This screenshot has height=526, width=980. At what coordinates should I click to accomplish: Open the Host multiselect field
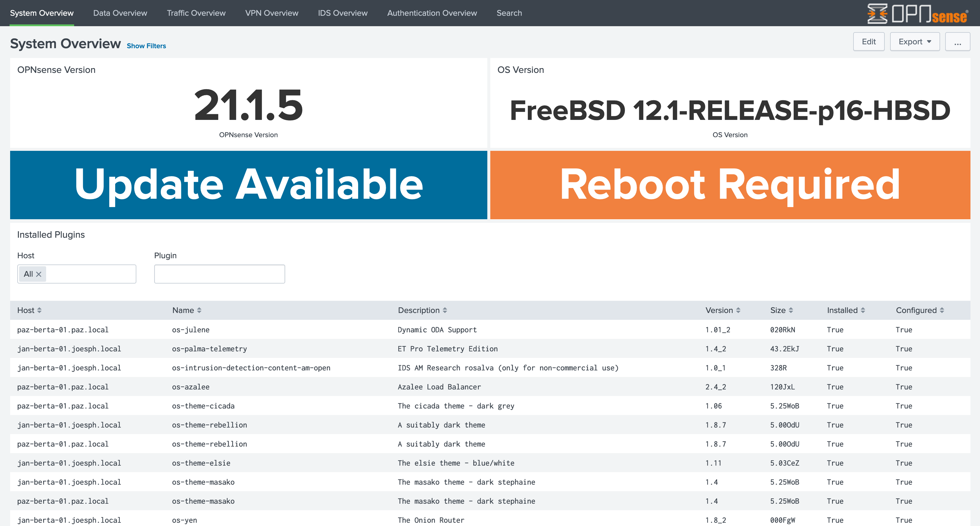click(77, 274)
